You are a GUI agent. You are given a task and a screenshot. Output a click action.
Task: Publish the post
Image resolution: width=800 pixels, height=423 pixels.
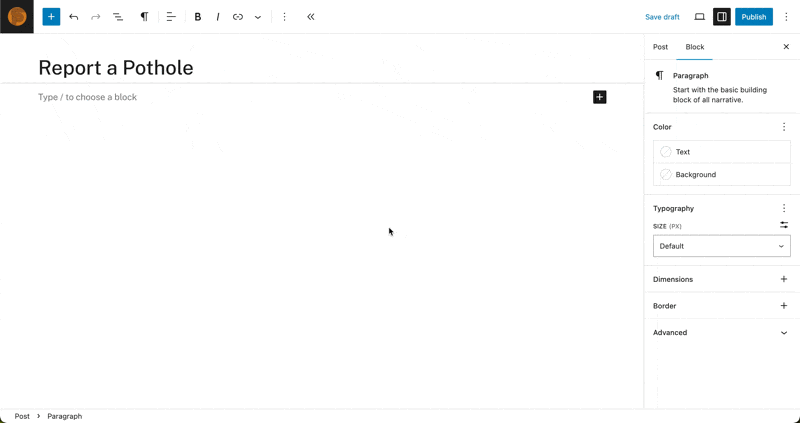point(754,17)
